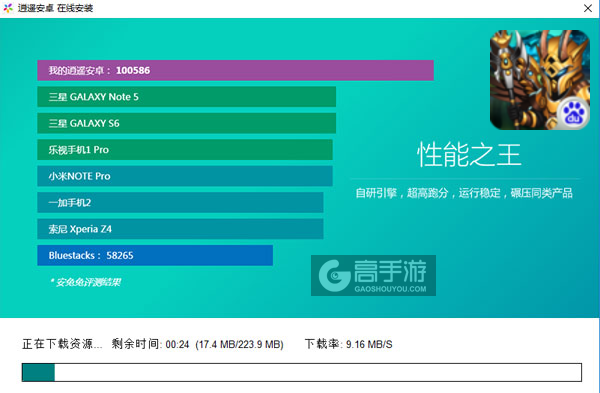Select the Bluestacks 58265 score bar
This screenshot has height=393, width=600.
pos(155,255)
